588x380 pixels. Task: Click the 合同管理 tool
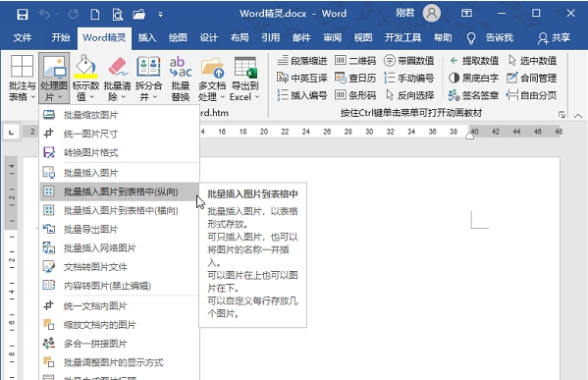(x=531, y=78)
